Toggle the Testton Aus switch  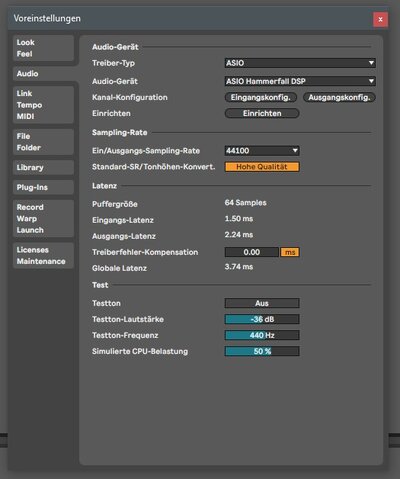click(262, 303)
